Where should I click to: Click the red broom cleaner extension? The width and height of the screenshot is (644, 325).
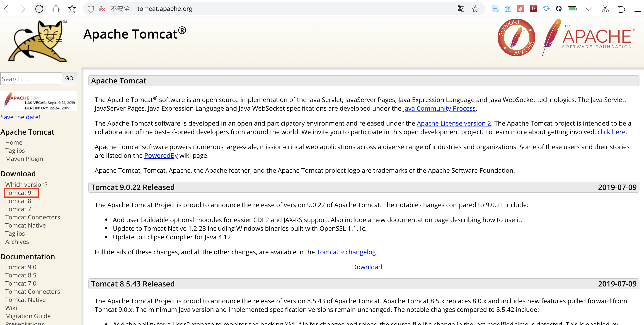click(521, 9)
